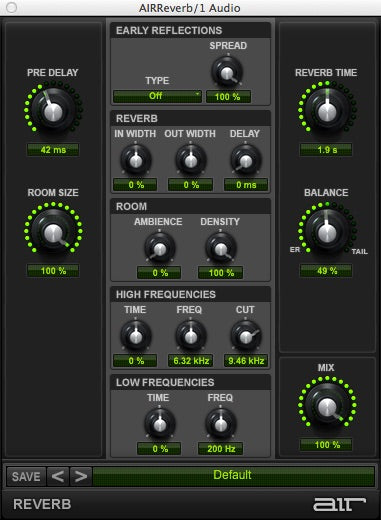Open the Early Reflections Type dropdown
Viewport: 381px width, 520px height.
(157, 96)
